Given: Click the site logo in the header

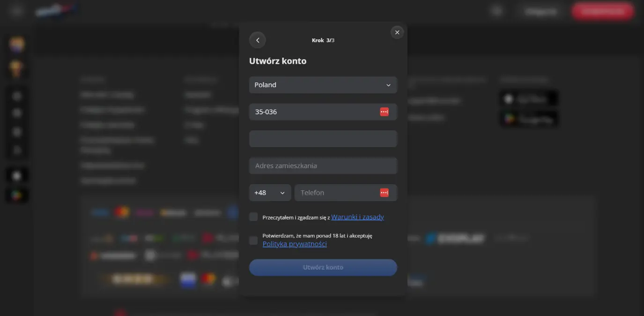Looking at the screenshot, I should point(56,10).
